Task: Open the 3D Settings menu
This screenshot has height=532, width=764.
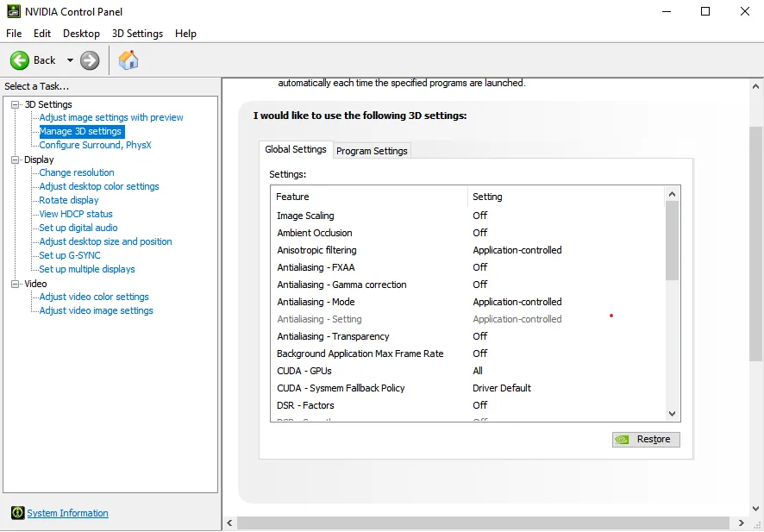Action: pyautogui.click(x=137, y=34)
